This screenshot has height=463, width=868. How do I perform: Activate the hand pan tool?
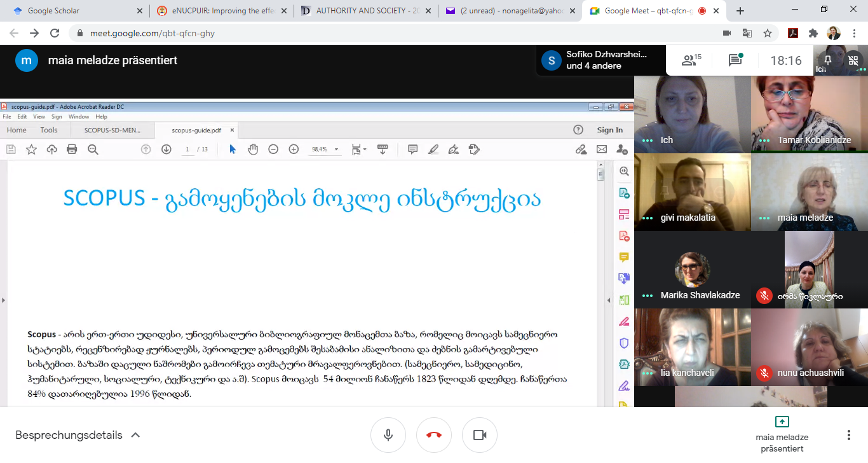(253, 149)
